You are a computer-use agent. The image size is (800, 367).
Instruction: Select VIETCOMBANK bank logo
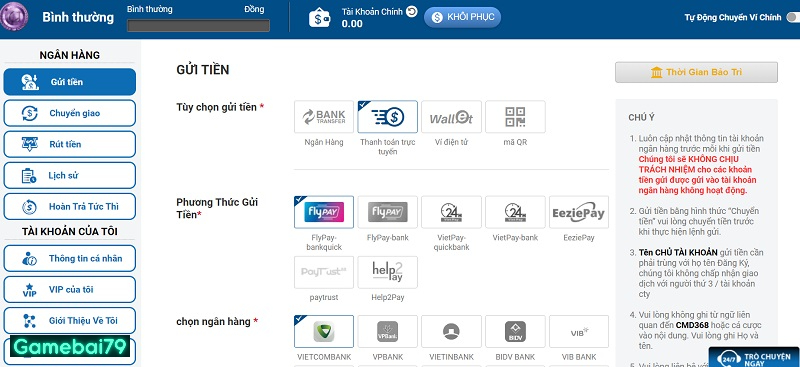click(x=323, y=331)
